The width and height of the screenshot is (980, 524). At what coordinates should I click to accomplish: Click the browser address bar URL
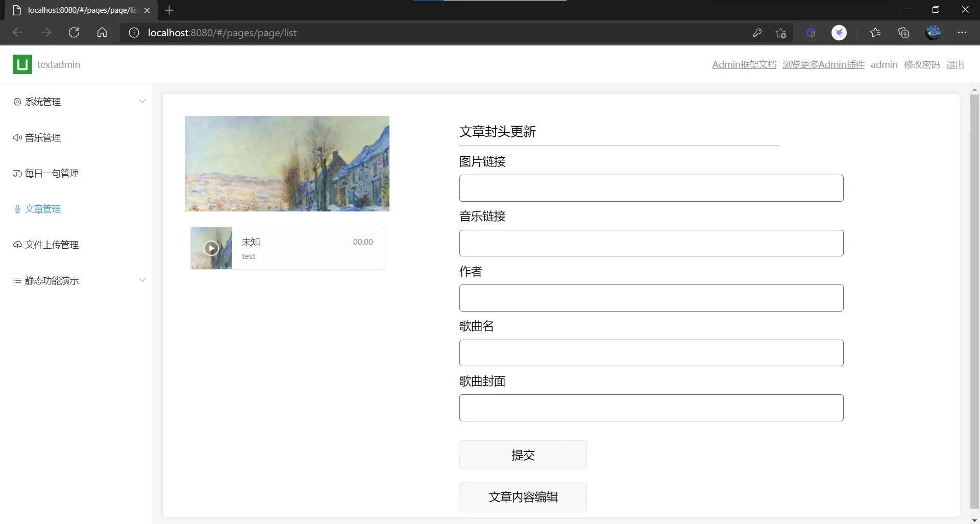pos(222,33)
